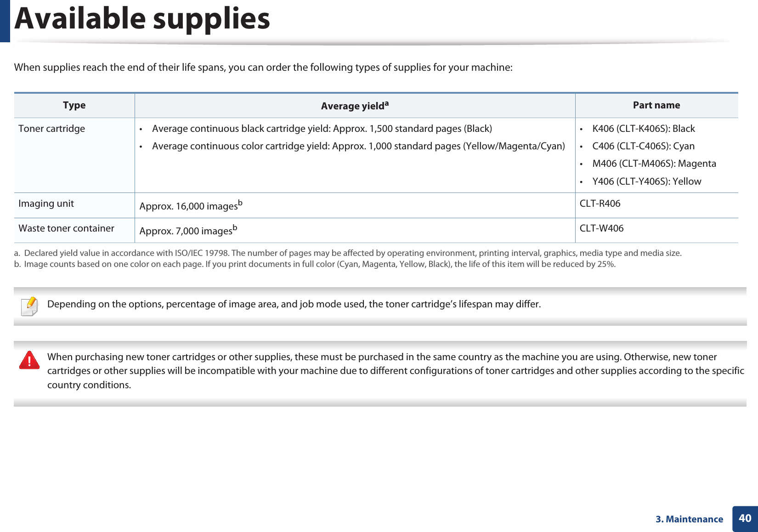The height and width of the screenshot is (532, 758).
Task: Click the K406 (CLT-K406S): Black part entry
Action: tap(643, 129)
